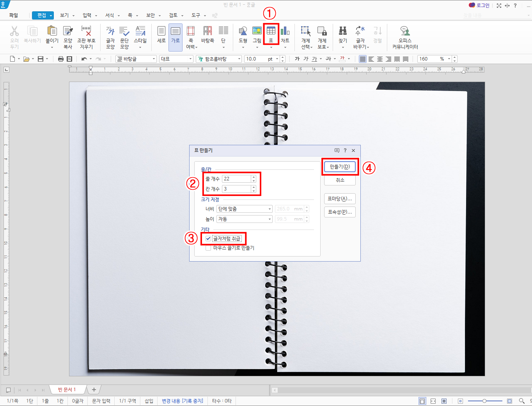Toggle bold 가 formatting button
Screen dimensions: 532x406
coord(297,59)
